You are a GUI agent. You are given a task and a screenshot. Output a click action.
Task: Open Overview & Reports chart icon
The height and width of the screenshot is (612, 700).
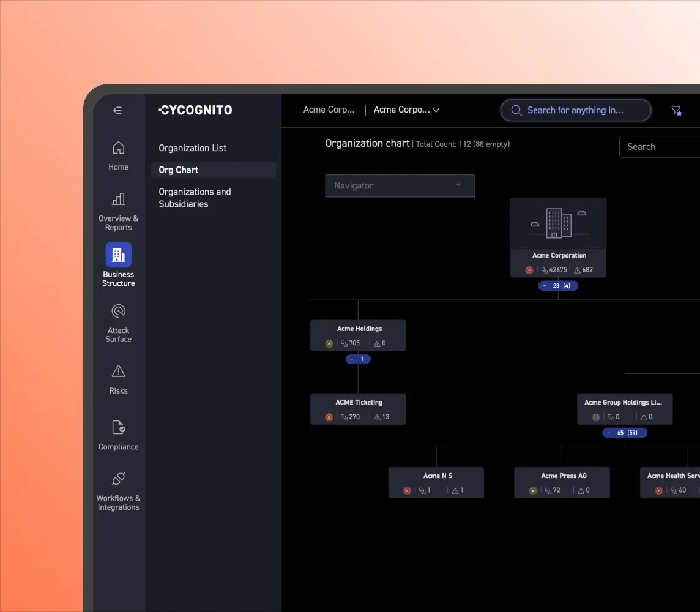(119, 199)
